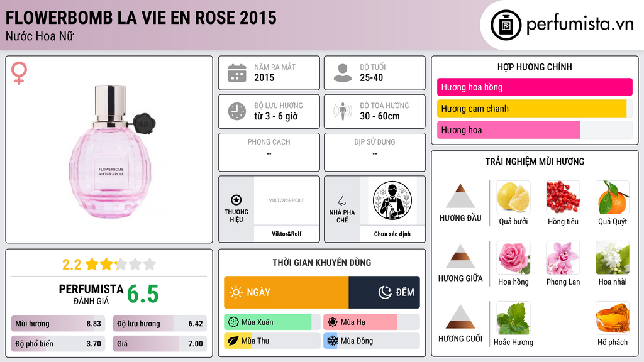Click the pink Hương hoa accord bar

(535, 129)
